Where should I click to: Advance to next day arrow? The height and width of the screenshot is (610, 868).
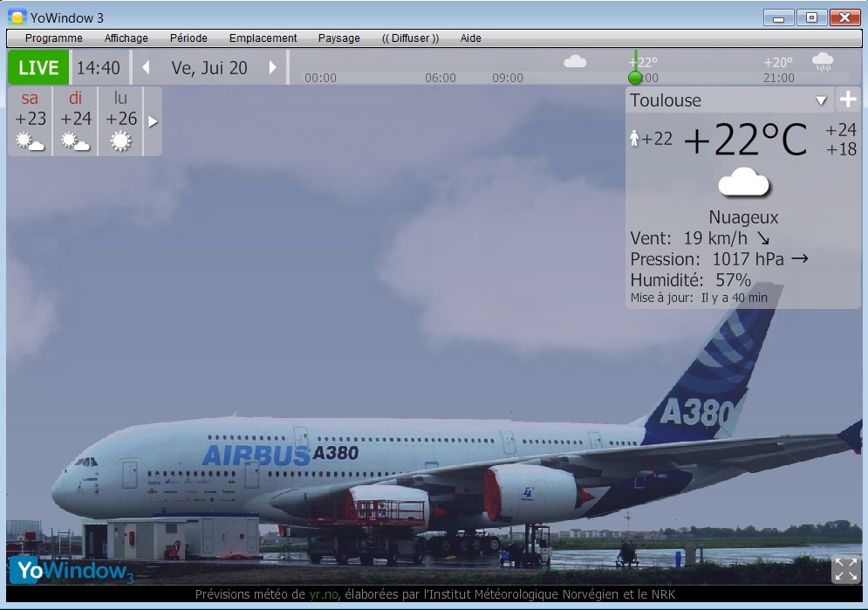(x=272, y=68)
